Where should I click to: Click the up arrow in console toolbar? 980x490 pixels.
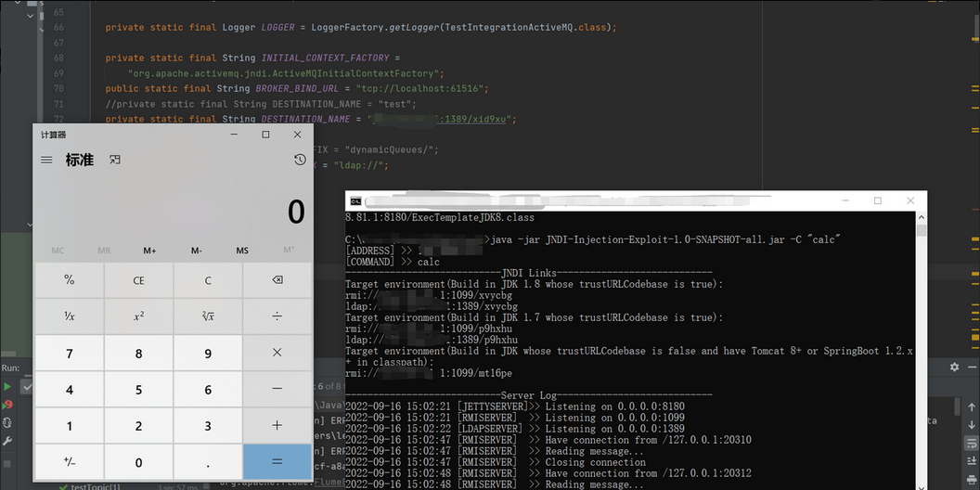pos(971,407)
